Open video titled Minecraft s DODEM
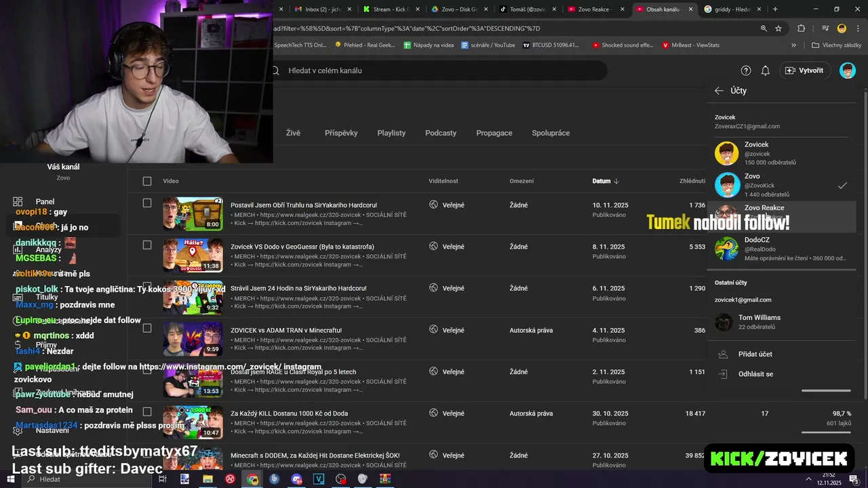This screenshot has width=868, height=488. click(315, 455)
